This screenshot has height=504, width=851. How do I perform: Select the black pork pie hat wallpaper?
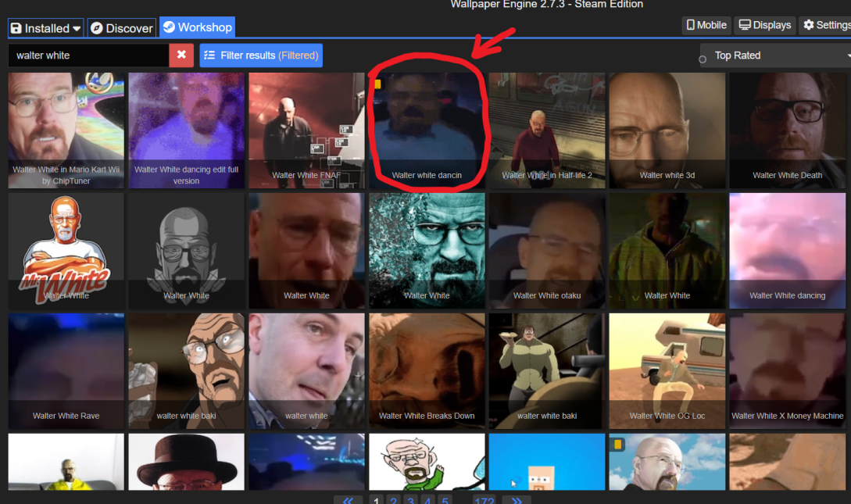point(186,462)
